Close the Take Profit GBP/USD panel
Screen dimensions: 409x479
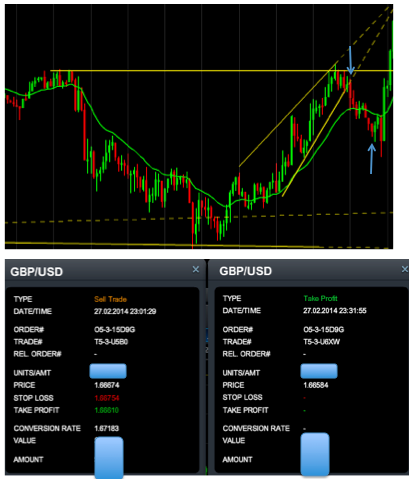pyautogui.click(x=405, y=269)
